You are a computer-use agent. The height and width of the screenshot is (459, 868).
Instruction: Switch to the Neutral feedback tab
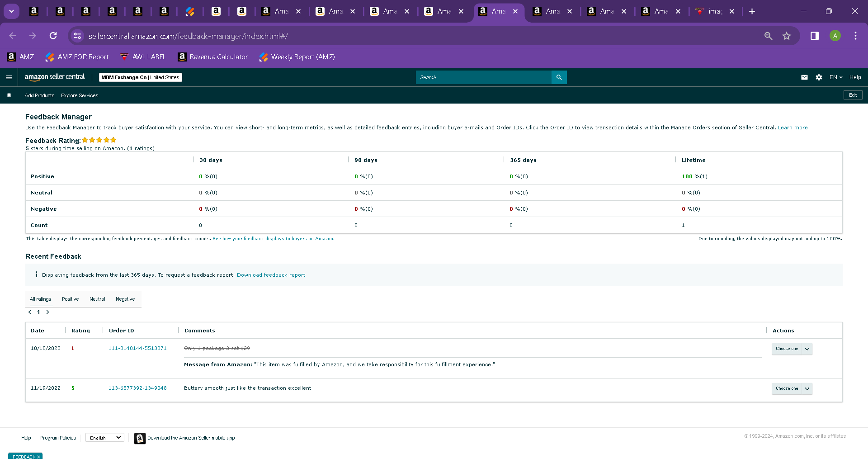tap(97, 299)
